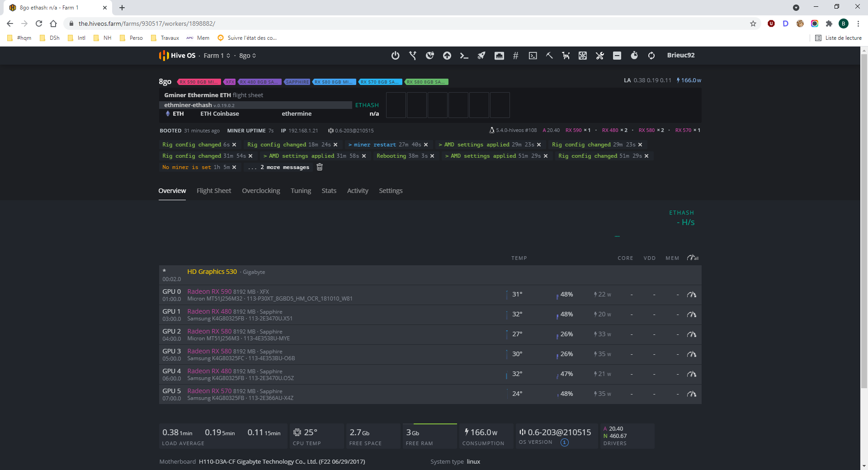Viewport: 868px width, 470px height.
Task: Click the Radeon RX 570 GPU 5 name
Action: [x=209, y=391]
